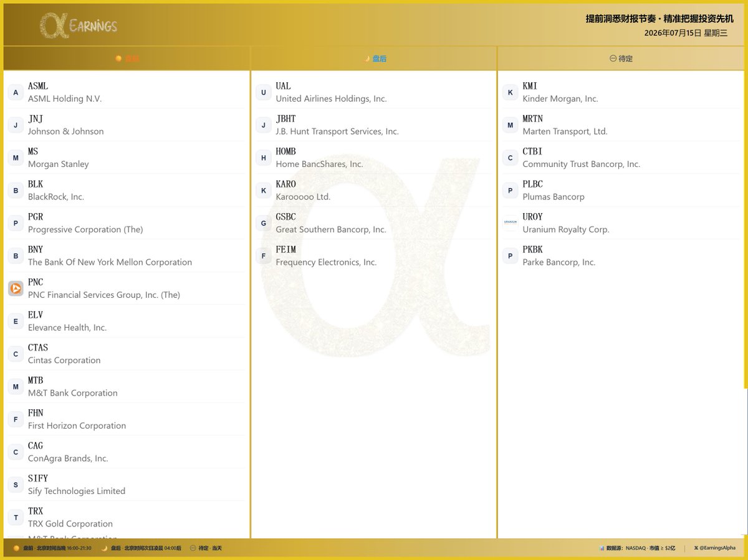
Task: Click the TRX letter T avatar
Action: (x=16, y=518)
